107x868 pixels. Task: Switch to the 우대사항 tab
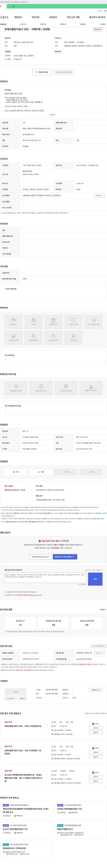(x=43, y=24)
